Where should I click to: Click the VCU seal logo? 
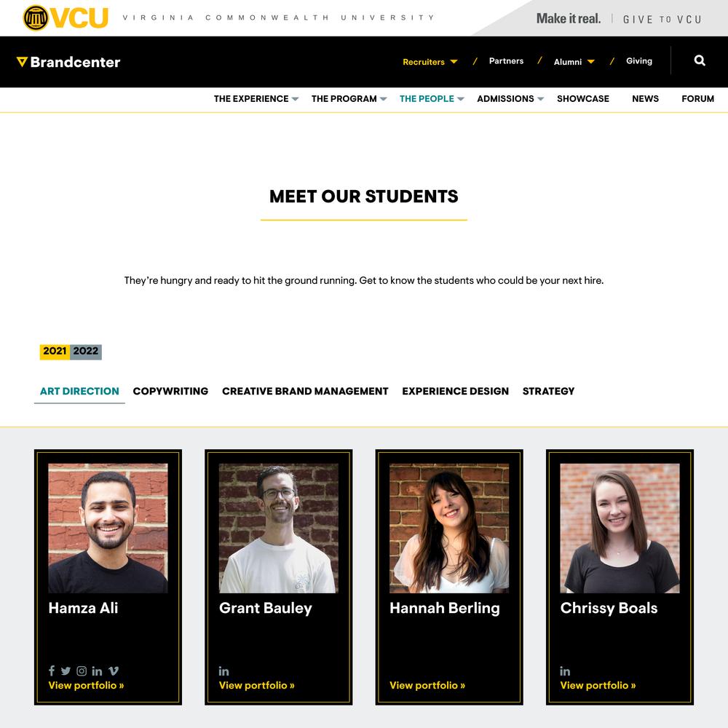point(36,17)
